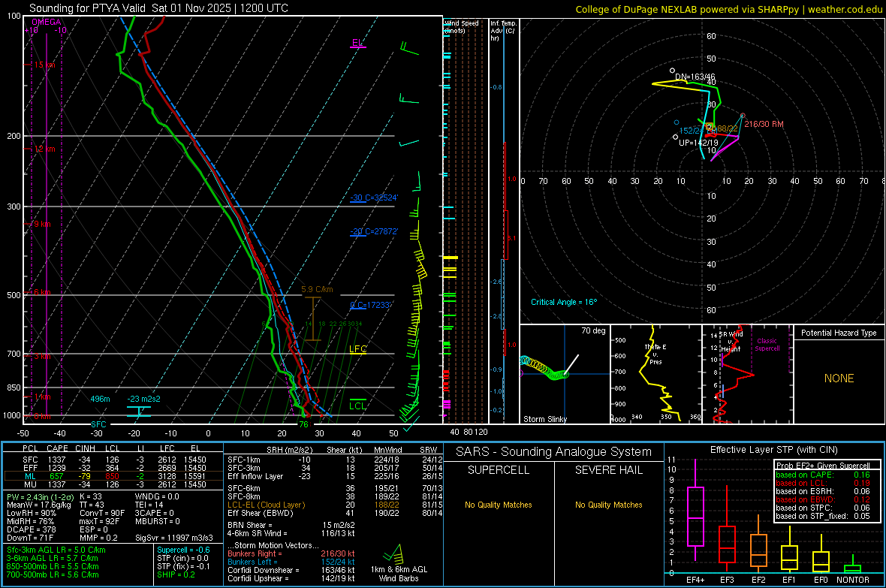This screenshot has width=886, height=588.
Task: Select the 'Sfc-3km AGL LR = 5.0 C/km' line
Action: pos(56,550)
